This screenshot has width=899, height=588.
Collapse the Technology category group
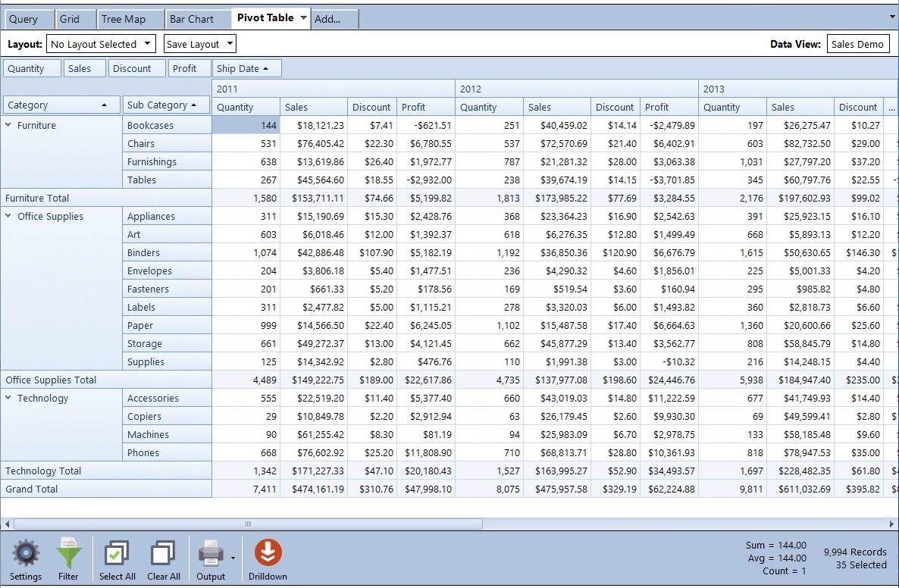click(x=8, y=399)
